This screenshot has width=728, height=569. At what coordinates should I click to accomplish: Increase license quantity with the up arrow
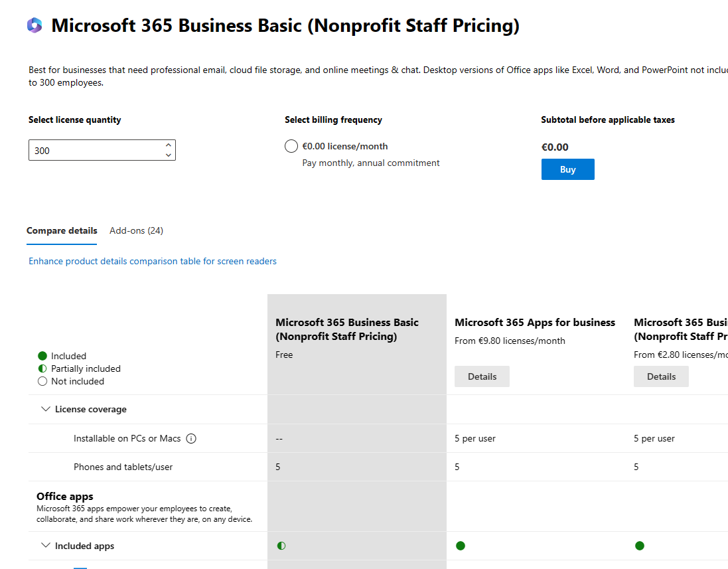(169, 145)
